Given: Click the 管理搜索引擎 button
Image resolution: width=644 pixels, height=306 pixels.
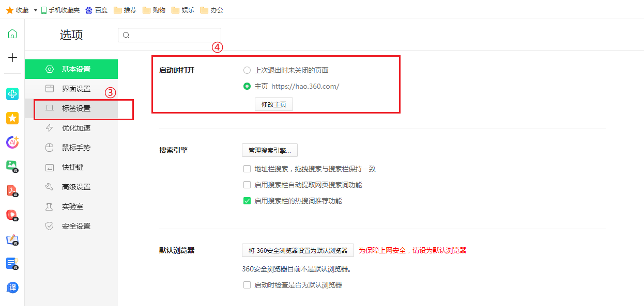Looking at the screenshot, I should click(270, 151).
